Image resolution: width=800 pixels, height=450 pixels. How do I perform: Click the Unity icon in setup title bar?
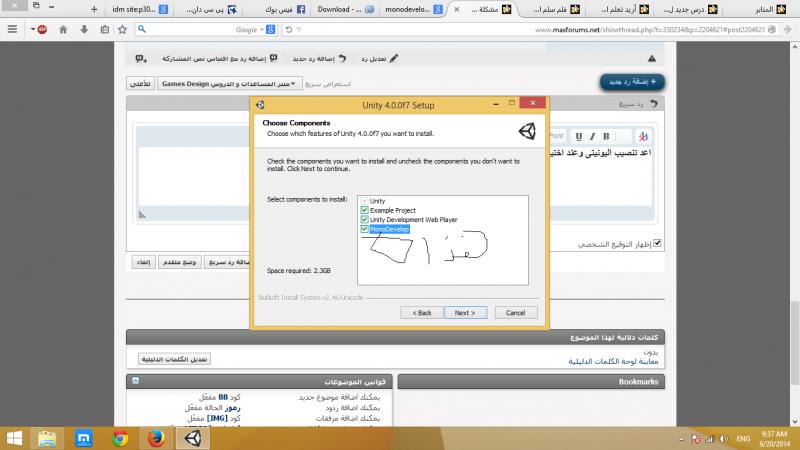point(260,105)
